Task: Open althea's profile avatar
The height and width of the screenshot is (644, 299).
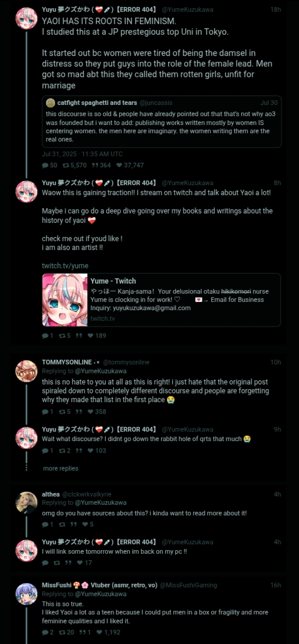Action: tap(27, 502)
